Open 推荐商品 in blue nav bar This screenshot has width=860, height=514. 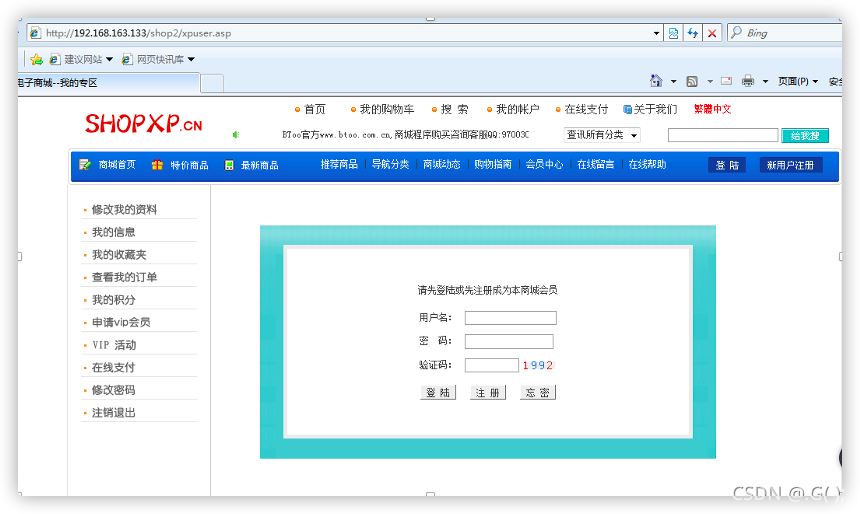339,165
